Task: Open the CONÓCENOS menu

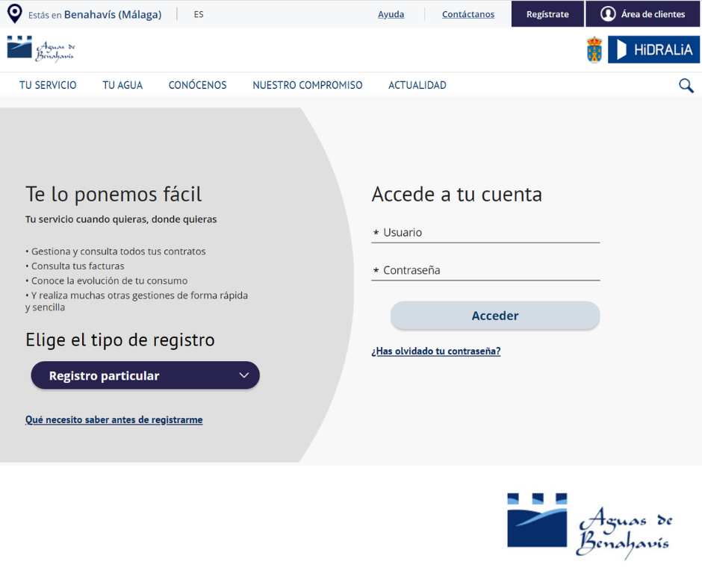Action: [197, 85]
